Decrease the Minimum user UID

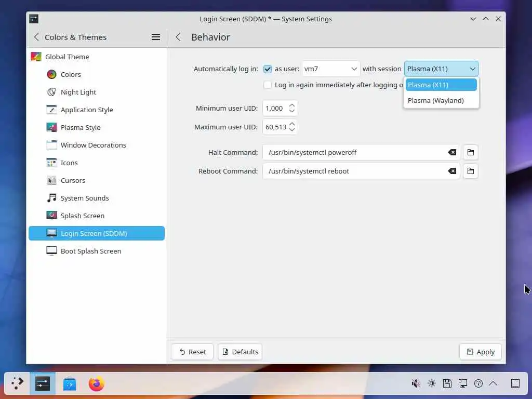[x=292, y=111]
